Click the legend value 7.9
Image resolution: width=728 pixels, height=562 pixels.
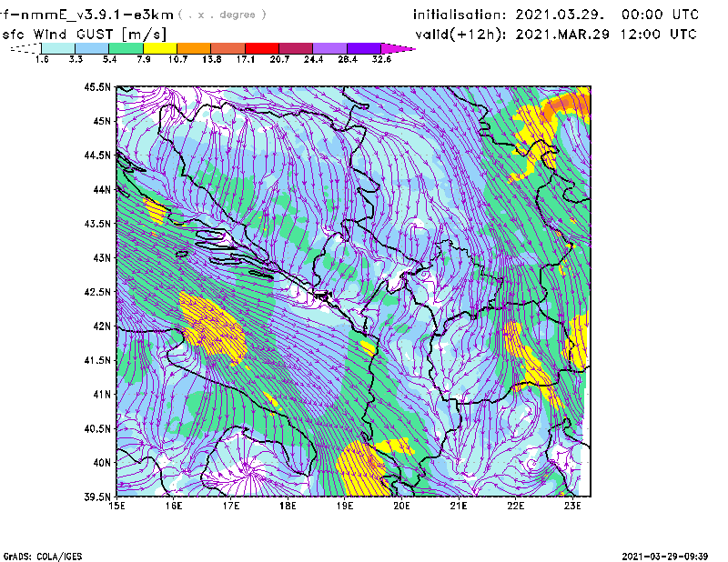tap(144, 59)
